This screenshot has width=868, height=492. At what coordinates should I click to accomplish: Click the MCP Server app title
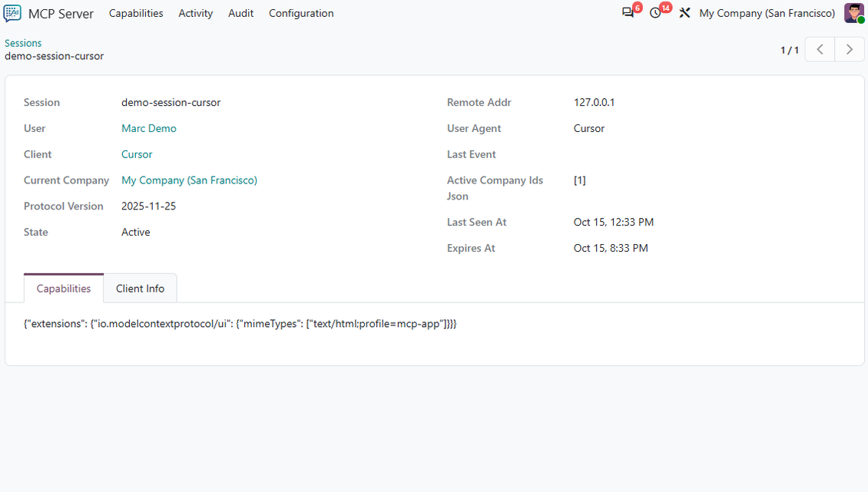61,14
